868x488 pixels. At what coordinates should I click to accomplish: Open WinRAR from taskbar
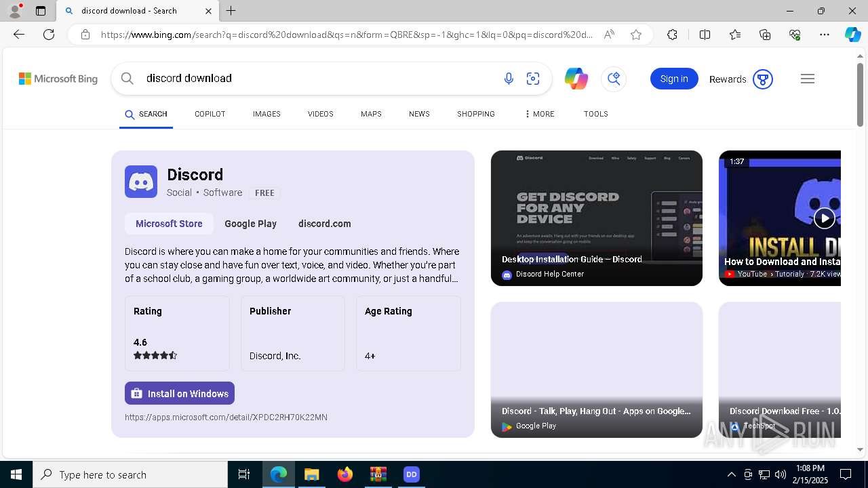(378, 474)
